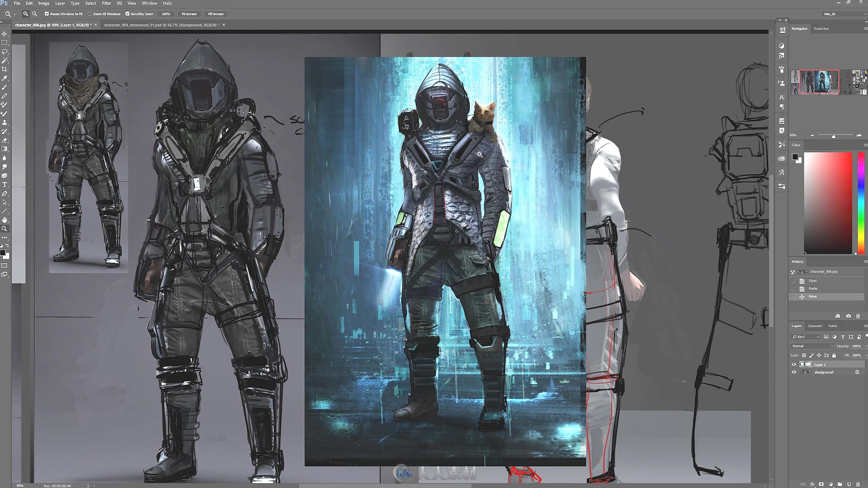Open the Color panel flyout menu
This screenshot has width=868, height=488.
(866, 145)
